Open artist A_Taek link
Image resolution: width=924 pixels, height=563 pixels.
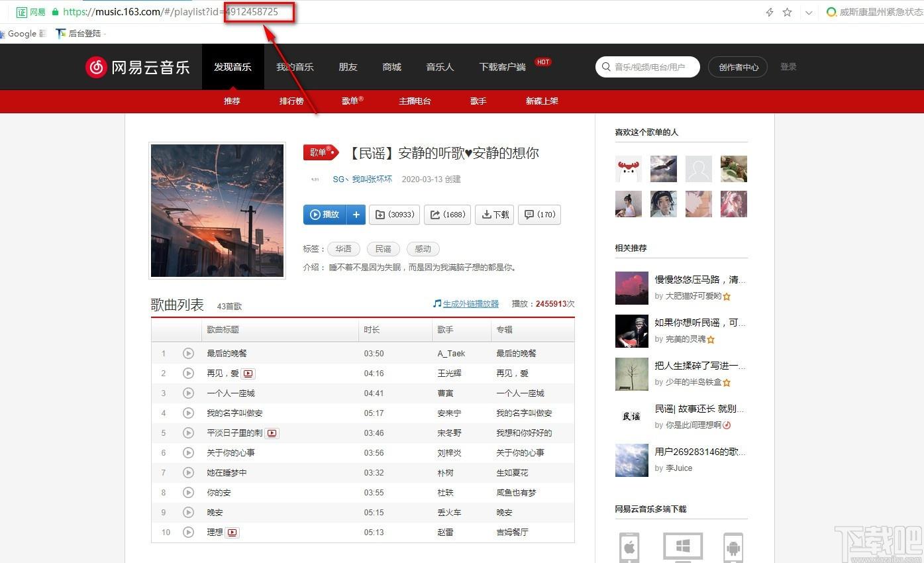click(451, 354)
